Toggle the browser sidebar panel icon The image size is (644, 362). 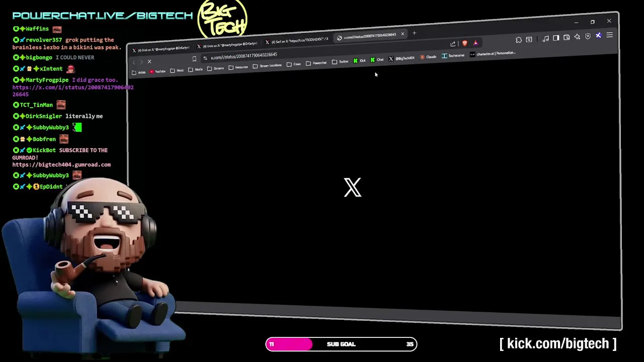(x=556, y=38)
